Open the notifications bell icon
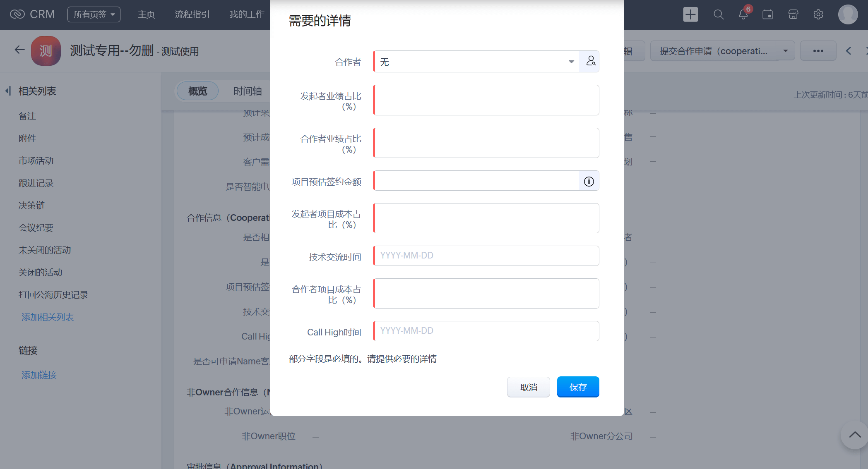Viewport: 868px width, 469px height. 743,15
